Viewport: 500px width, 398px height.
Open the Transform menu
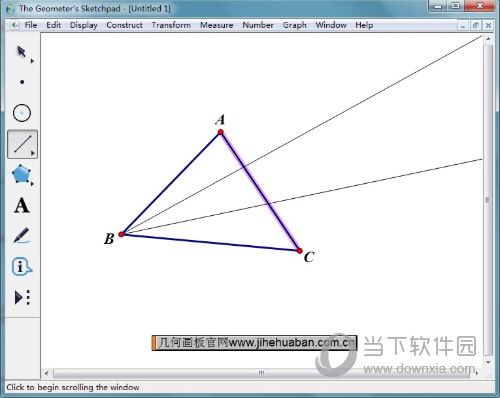click(x=171, y=25)
